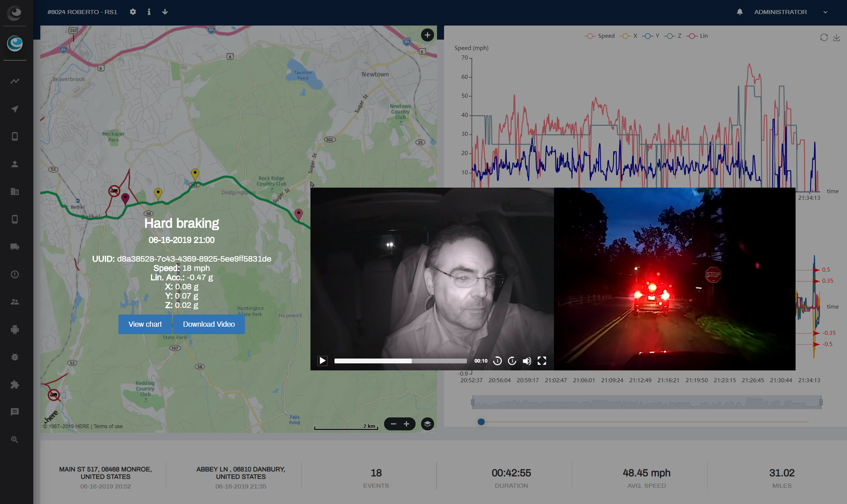The height and width of the screenshot is (504, 847).
Task: Mute the video volume
Action: click(527, 361)
